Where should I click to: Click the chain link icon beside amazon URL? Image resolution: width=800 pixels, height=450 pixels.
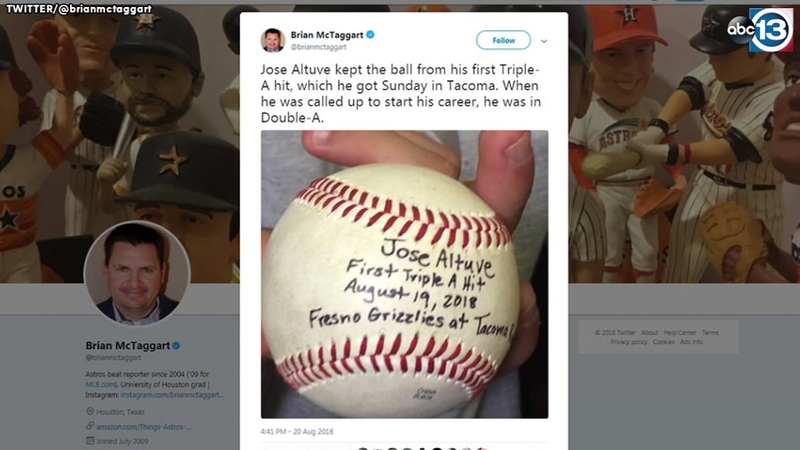90,426
